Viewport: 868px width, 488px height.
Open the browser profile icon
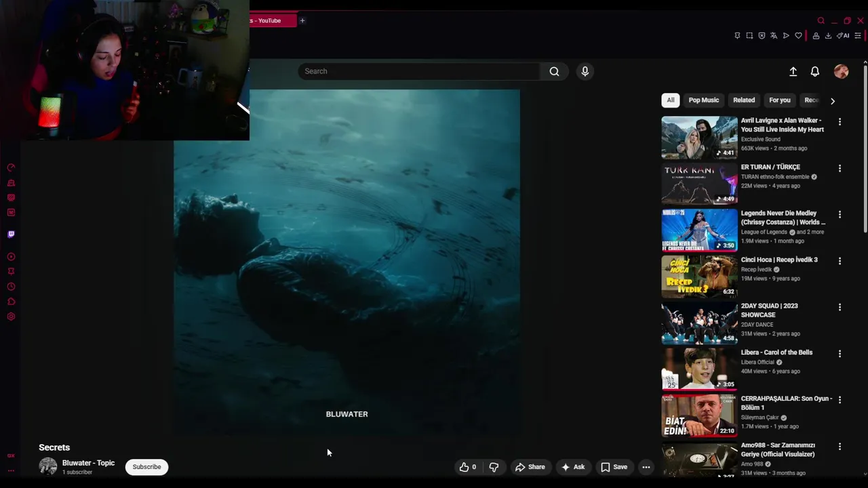[x=816, y=36]
